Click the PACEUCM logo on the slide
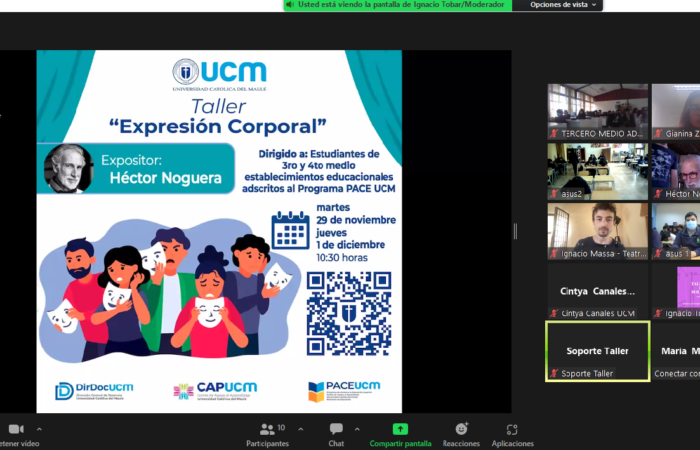Viewport: 700px width, 450px height. (344, 391)
